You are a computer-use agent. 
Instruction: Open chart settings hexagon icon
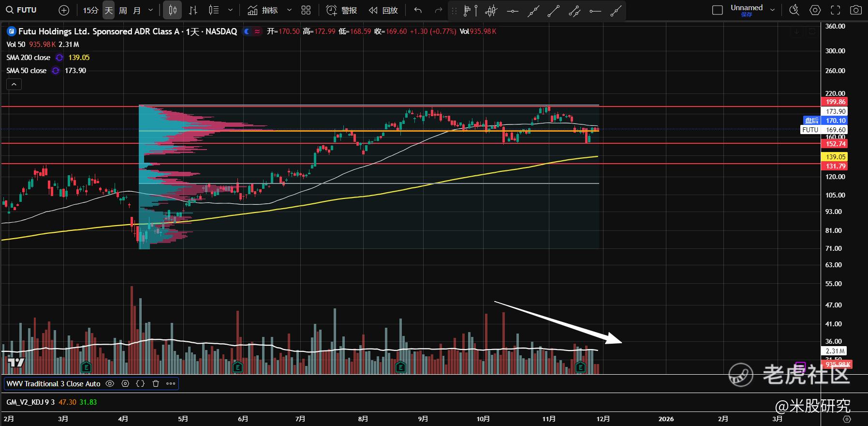click(815, 10)
